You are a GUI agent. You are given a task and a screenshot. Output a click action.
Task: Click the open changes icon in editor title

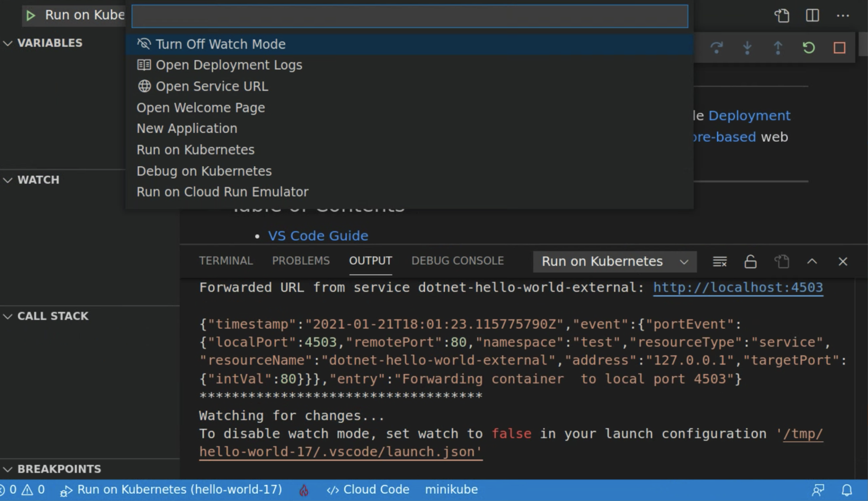[x=782, y=16]
